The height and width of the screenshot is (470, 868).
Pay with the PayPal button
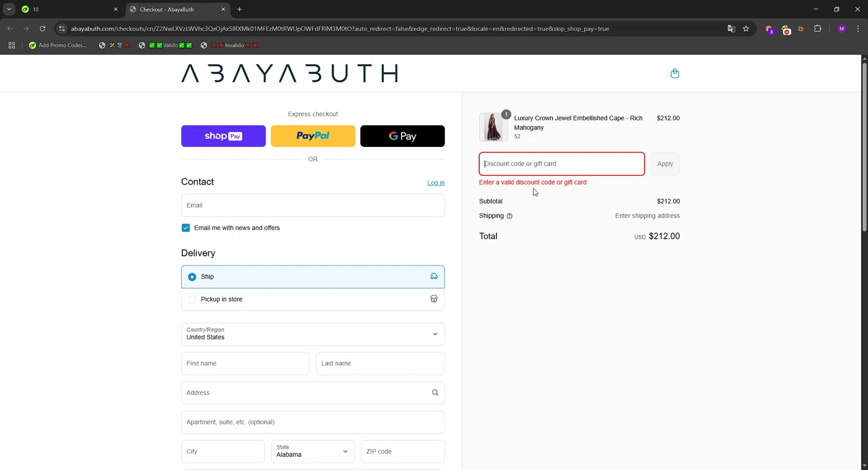tap(313, 136)
